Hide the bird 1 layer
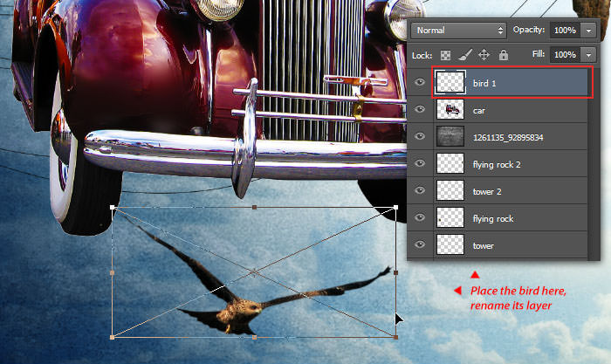The image size is (611, 364). coord(420,82)
